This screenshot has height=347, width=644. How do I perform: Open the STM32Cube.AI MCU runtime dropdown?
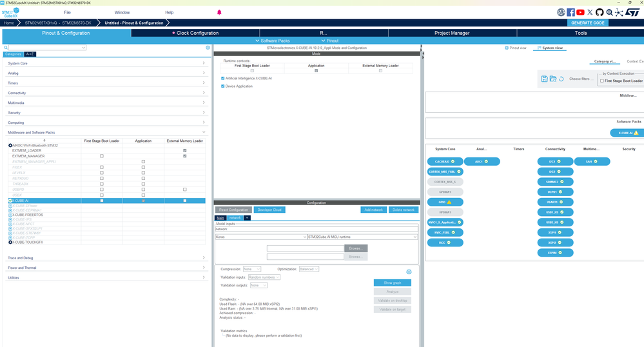(x=362, y=237)
